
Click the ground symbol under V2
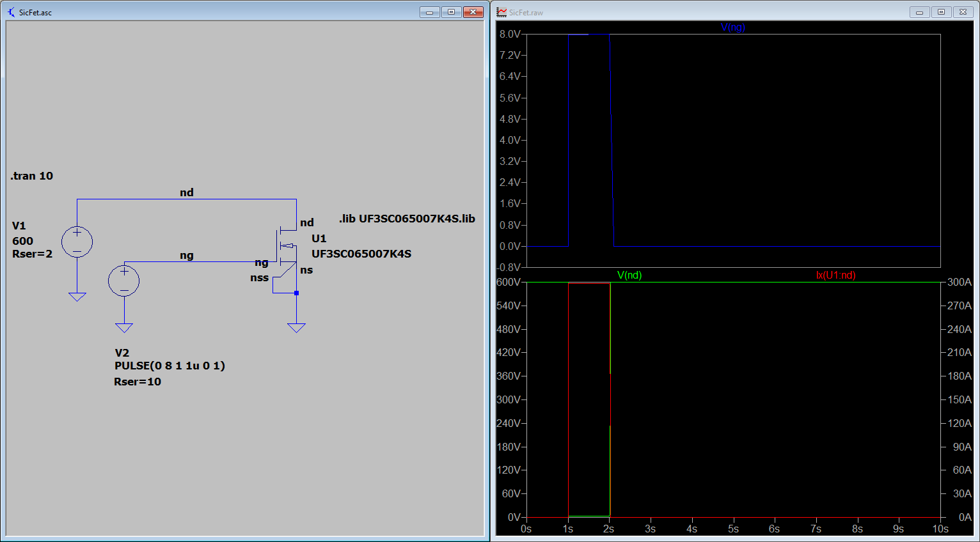(124, 328)
